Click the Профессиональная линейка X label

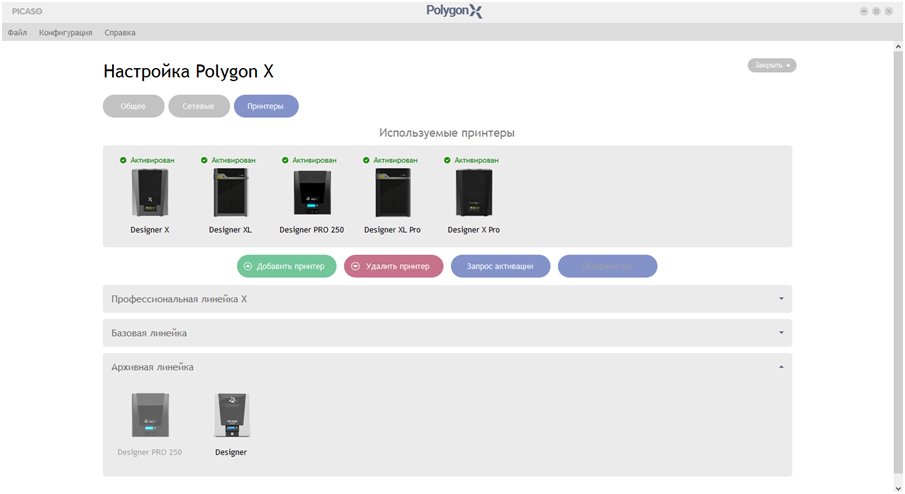coord(179,299)
